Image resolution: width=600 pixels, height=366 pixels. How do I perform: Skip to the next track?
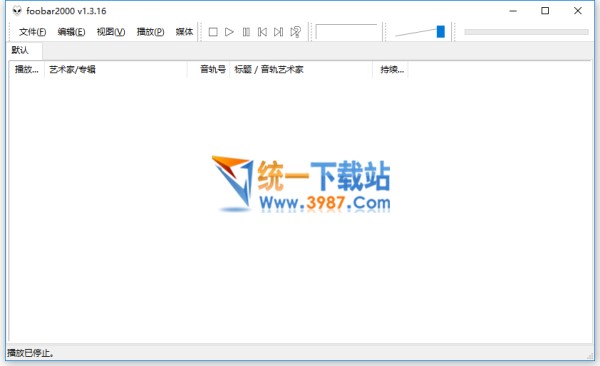279,32
